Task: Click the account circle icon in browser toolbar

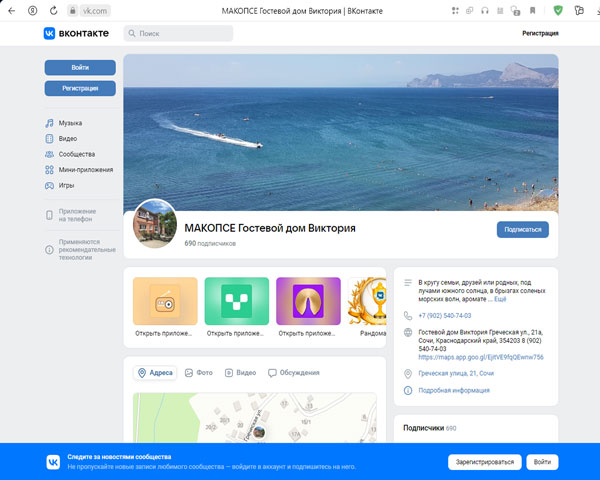Action: [33, 11]
